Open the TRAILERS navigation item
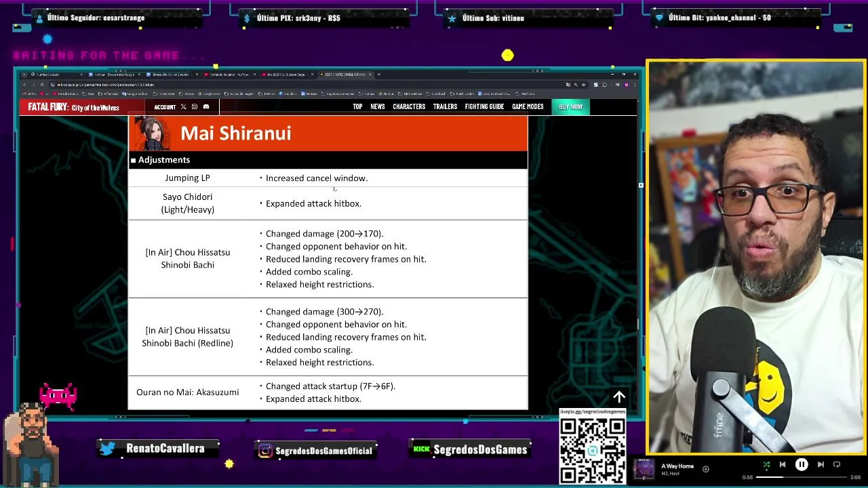The image size is (868, 488). click(445, 106)
